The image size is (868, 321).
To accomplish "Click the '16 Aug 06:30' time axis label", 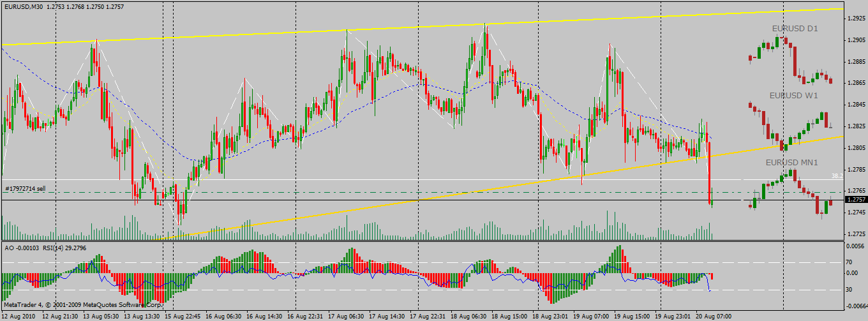I will [x=224, y=316].
